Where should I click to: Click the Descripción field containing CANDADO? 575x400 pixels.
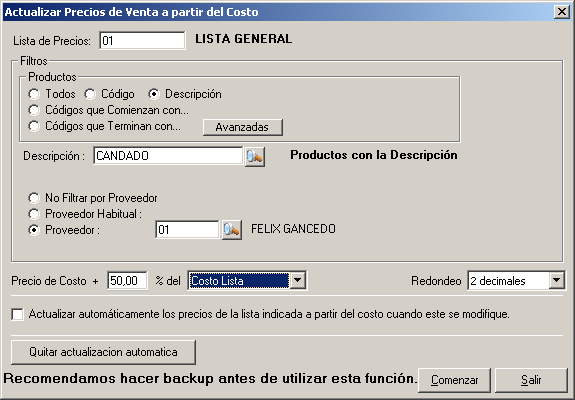pos(168,156)
